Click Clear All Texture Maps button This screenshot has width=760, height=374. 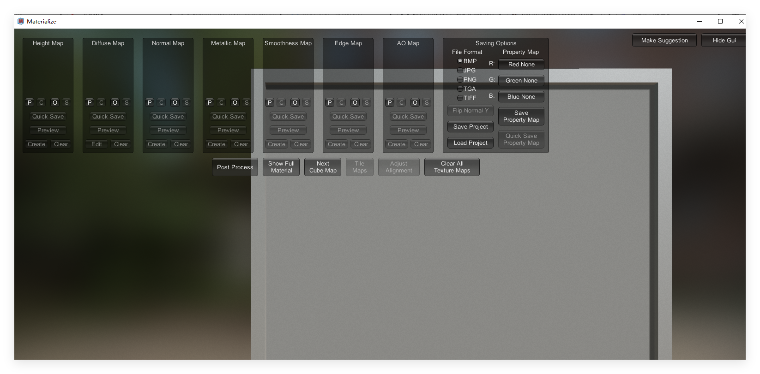[452, 167]
